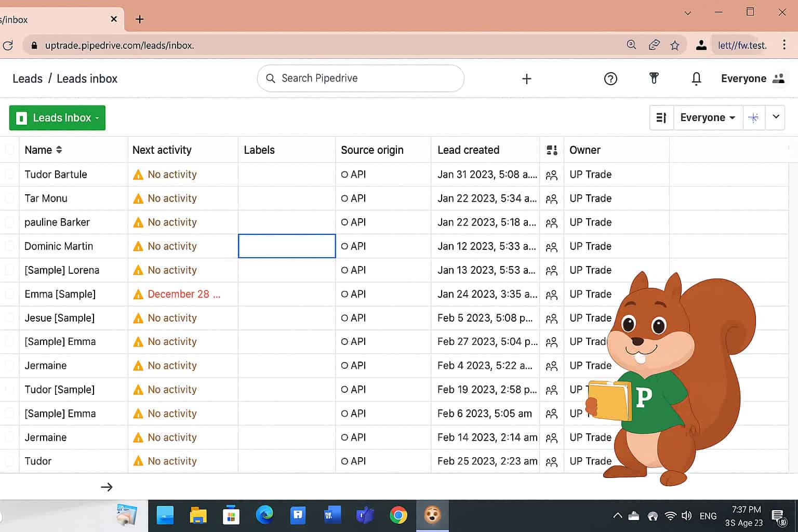Click the plus quick-add icon in header
The image size is (798, 532).
click(526, 79)
